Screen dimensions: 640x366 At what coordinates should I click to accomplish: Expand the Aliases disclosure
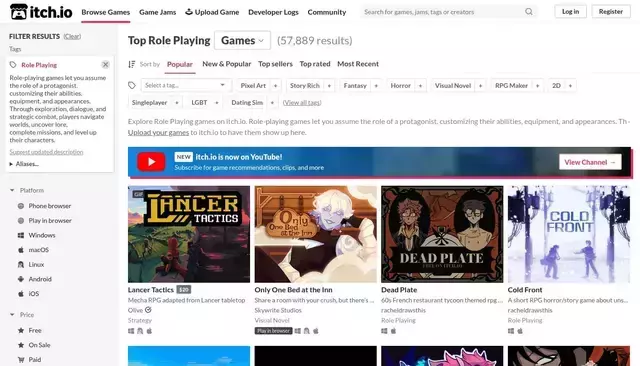(24, 164)
